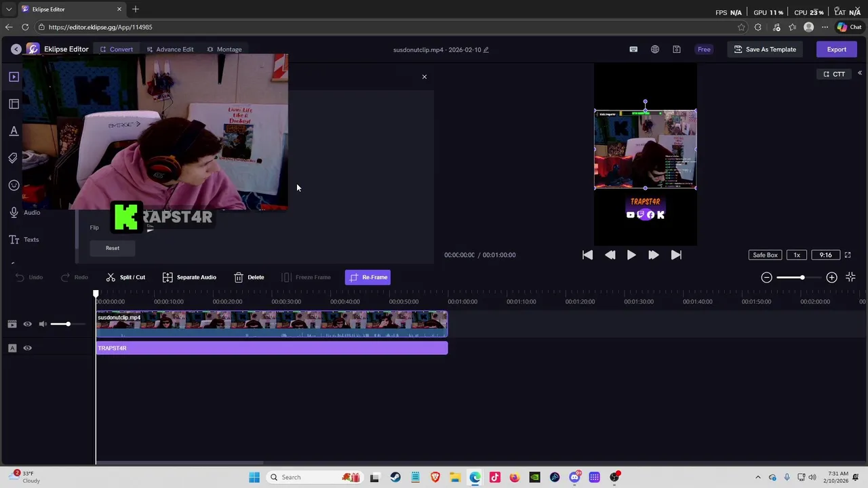Screen dimensions: 868x488
Task: Click the Freeze Frame toolbar item
Action: (x=307, y=277)
